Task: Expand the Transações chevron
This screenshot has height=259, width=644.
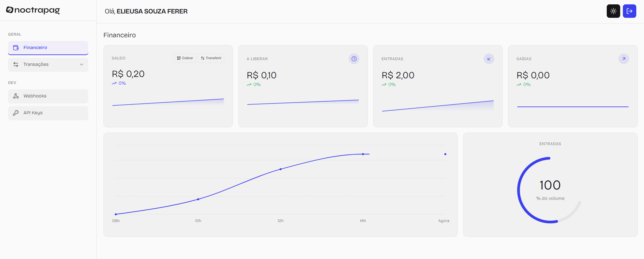Action: tap(82, 64)
